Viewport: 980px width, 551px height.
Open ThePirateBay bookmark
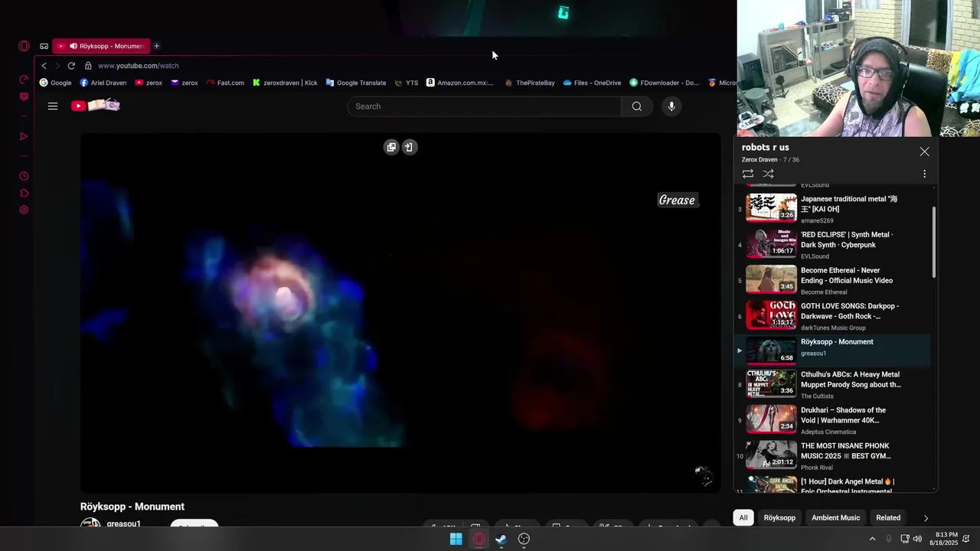530,83
